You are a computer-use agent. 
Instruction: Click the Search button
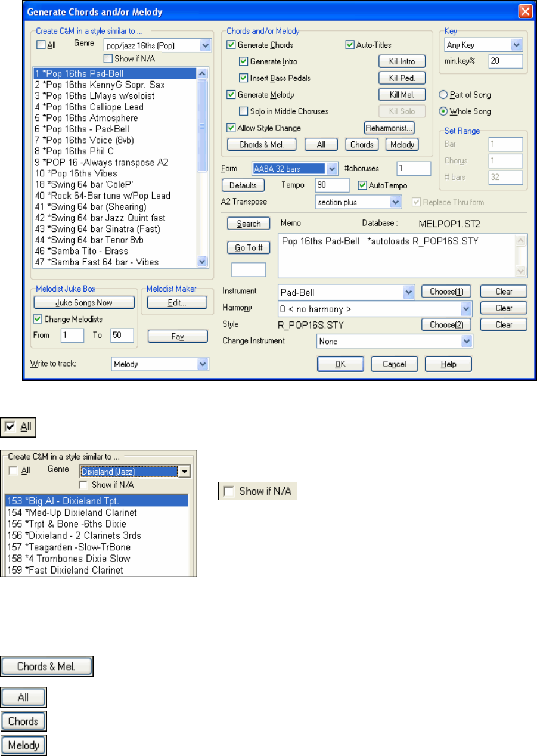tap(249, 224)
